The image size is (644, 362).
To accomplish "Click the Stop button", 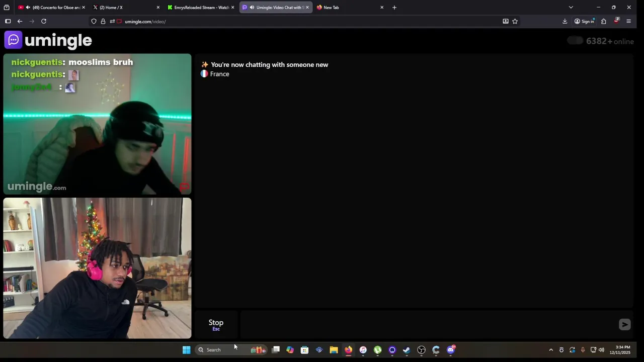I will (216, 325).
